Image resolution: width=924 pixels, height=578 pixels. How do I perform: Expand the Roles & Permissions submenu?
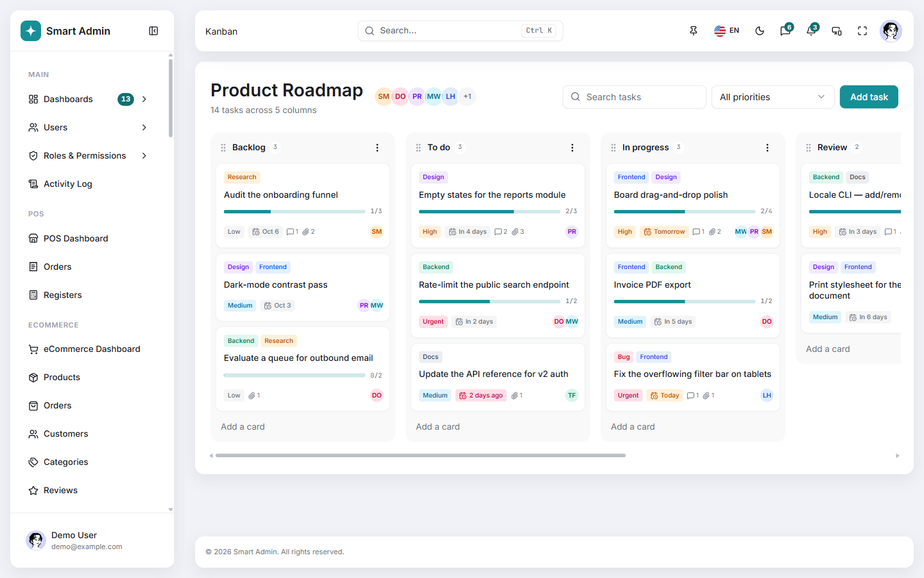pyautogui.click(x=88, y=155)
